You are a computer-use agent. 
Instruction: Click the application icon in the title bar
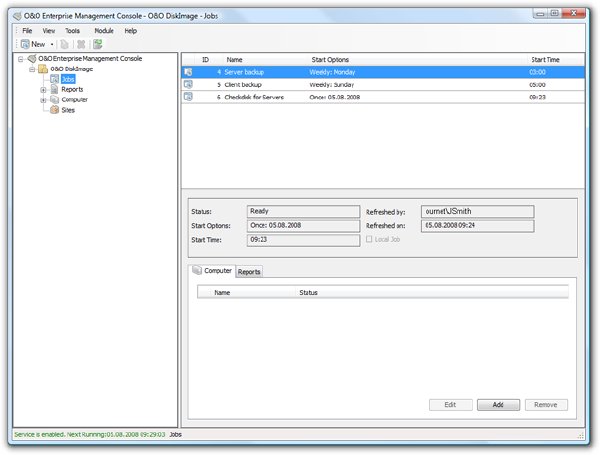(17, 16)
